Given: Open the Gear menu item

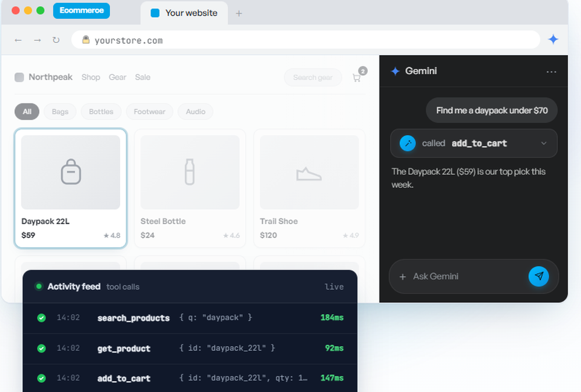Looking at the screenshot, I should (x=117, y=77).
